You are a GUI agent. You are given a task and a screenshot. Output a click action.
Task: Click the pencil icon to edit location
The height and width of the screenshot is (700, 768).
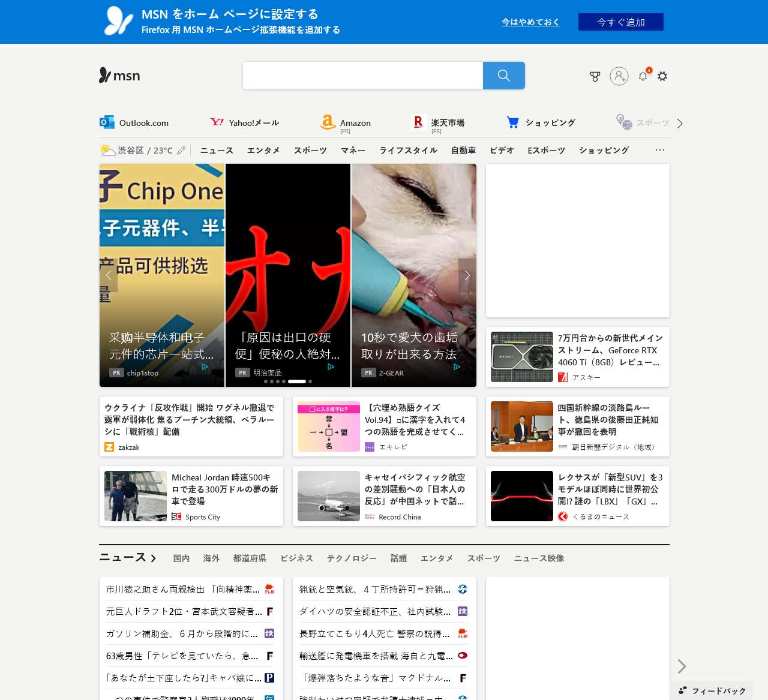point(181,150)
